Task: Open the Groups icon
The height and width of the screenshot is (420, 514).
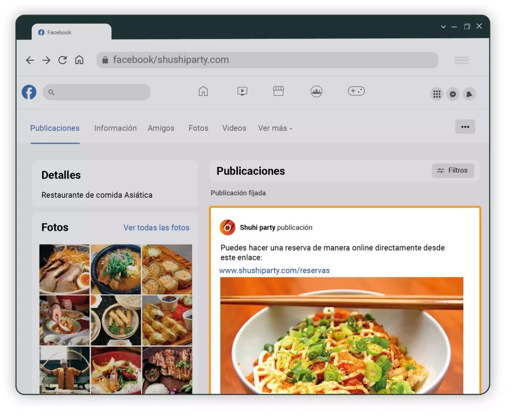Action: [316, 91]
